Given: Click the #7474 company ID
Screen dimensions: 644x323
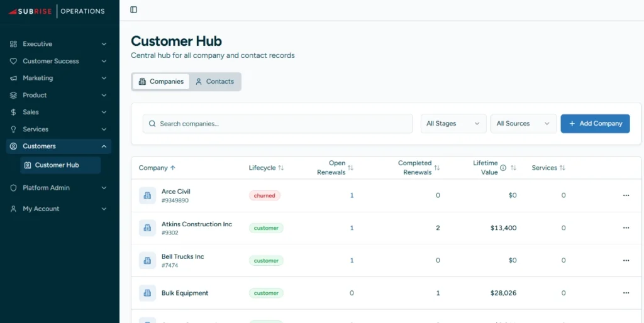Looking at the screenshot, I should tap(170, 266).
